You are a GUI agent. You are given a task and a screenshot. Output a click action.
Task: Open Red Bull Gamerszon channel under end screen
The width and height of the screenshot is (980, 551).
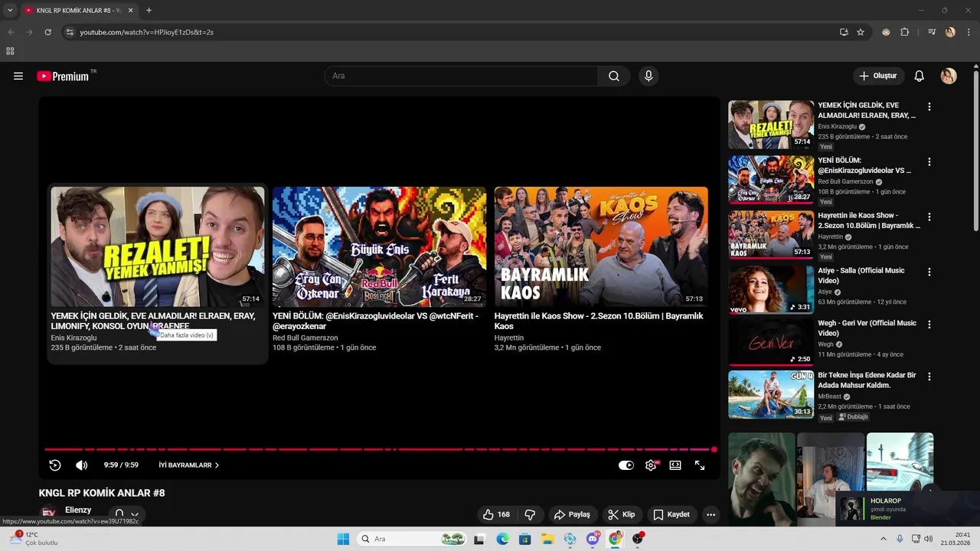[x=305, y=337]
